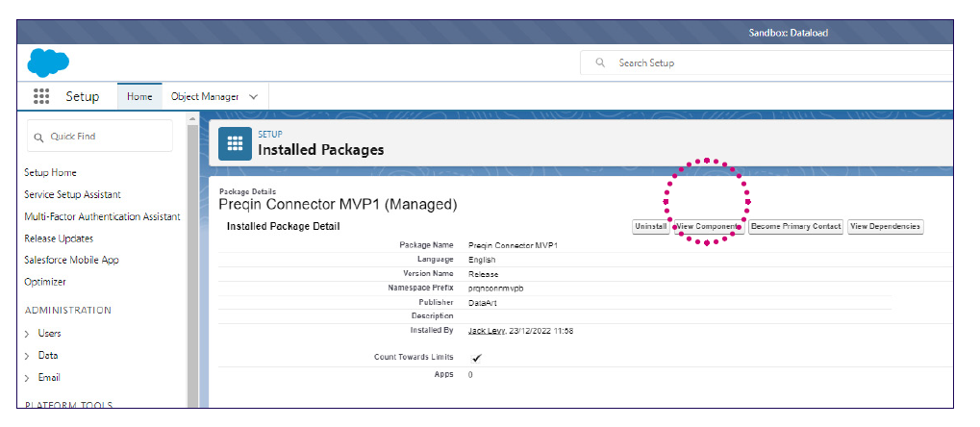Open Salesforce Mobile App in sidebar
Image resolution: width=980 pixels, height=427 pixels.
[71, 260]
